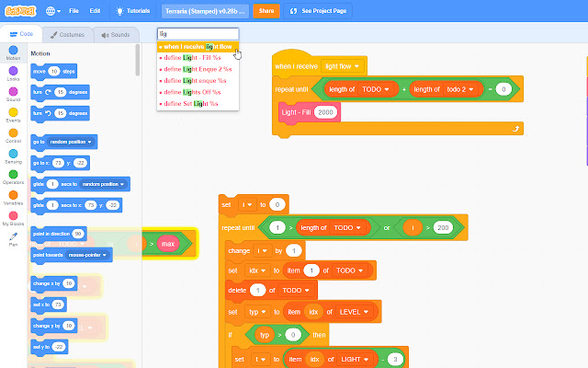Open the Pen extension category
The image size is (588, 368).
(x=13, y=239)
